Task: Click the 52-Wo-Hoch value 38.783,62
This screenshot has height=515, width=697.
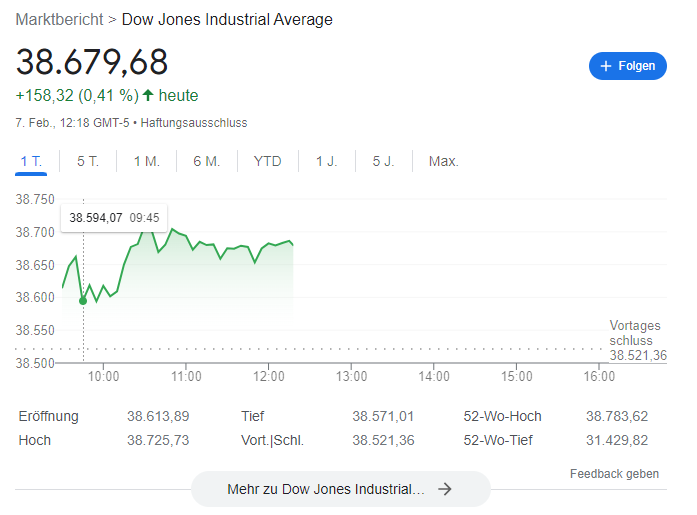Action: [x=617, y=416]
